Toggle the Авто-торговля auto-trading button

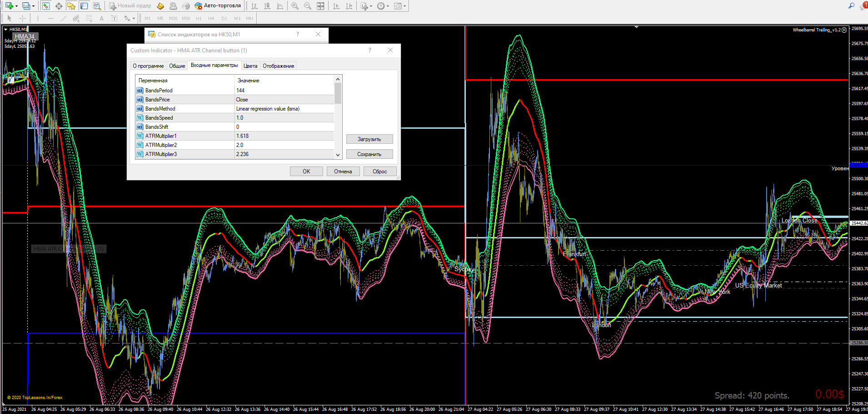pos(218,6)
